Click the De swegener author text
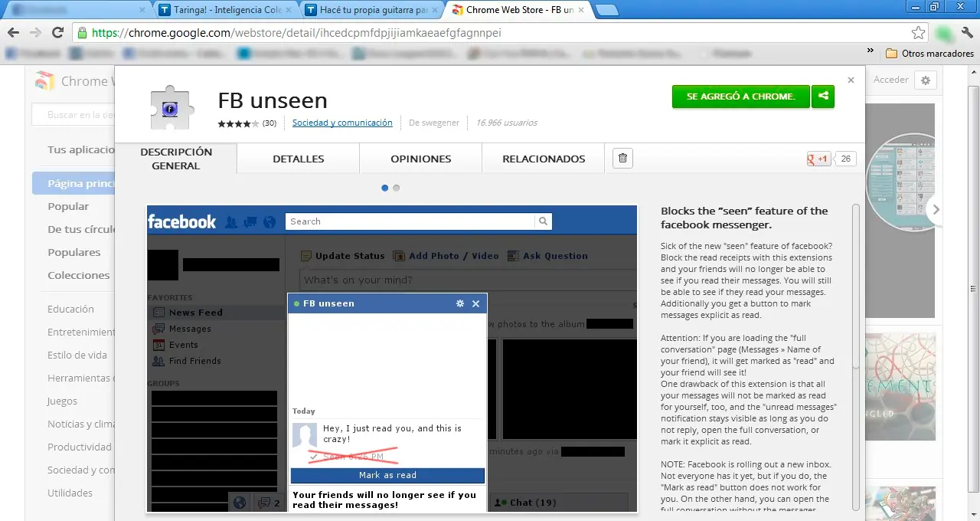Image resolution: width=980 pixels, height=521 pixels. tap(434, 123)
